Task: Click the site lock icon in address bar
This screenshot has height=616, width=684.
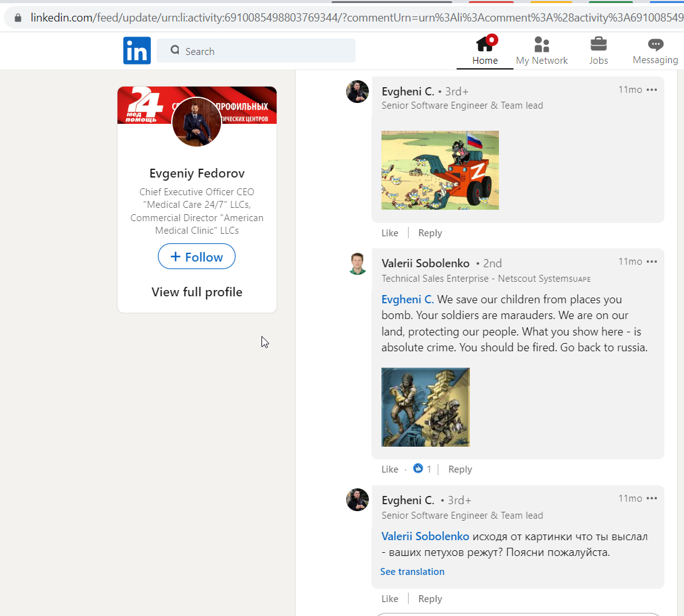Action: (18, 18)
